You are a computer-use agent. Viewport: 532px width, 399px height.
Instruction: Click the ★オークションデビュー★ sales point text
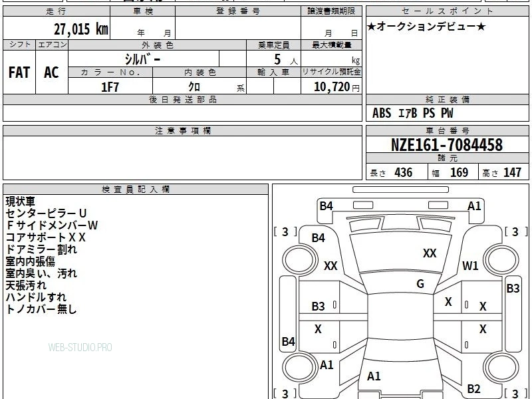tap(426, 27)
